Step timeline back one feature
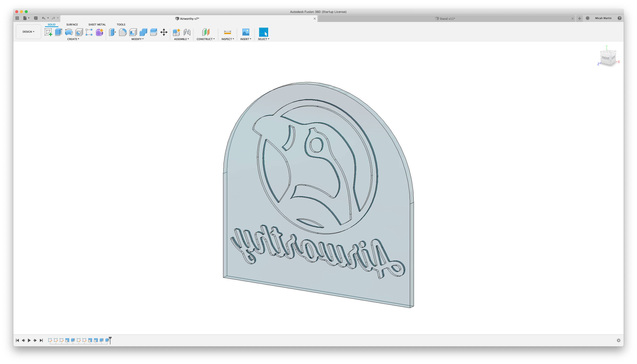Viewport: 637px width, 364px height. (23, 340)
